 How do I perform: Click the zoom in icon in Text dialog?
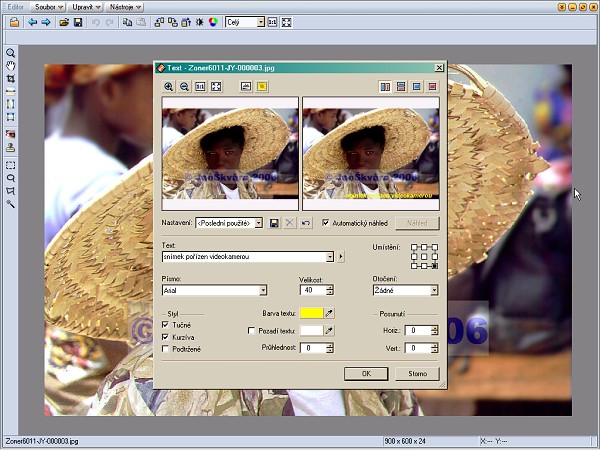tap(169, 87)
